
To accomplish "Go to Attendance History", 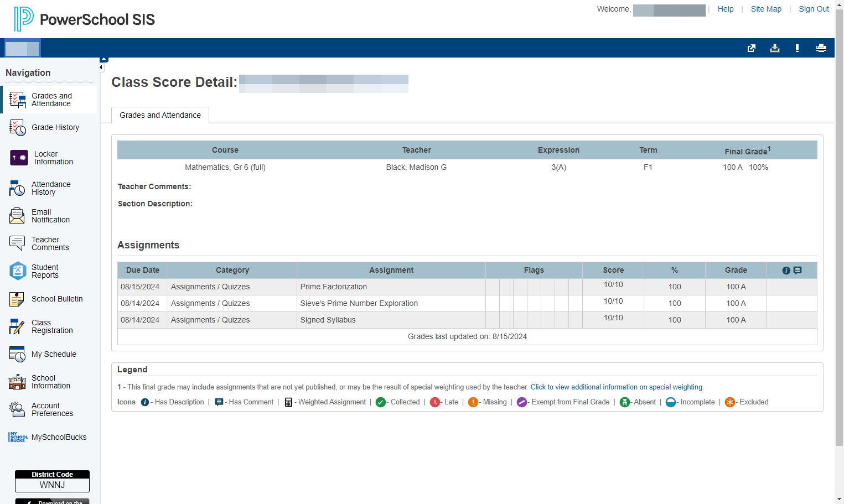I will (x=51, y=188).
